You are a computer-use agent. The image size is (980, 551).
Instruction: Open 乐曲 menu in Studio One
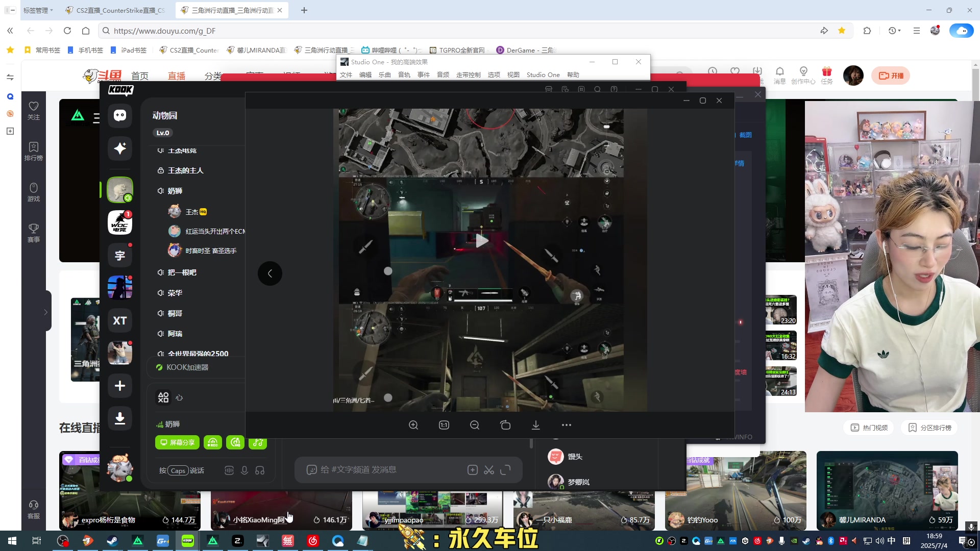tap(385, 74)
